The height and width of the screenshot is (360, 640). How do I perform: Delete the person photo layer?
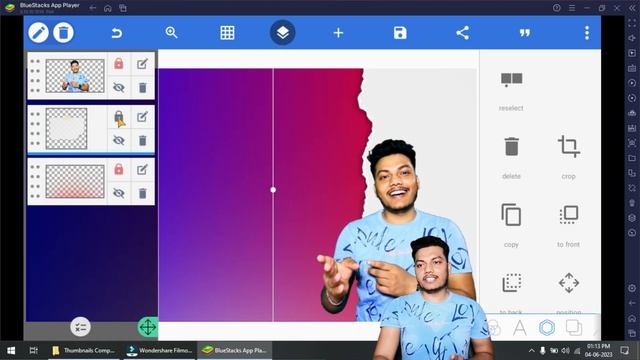click(142, 87)
